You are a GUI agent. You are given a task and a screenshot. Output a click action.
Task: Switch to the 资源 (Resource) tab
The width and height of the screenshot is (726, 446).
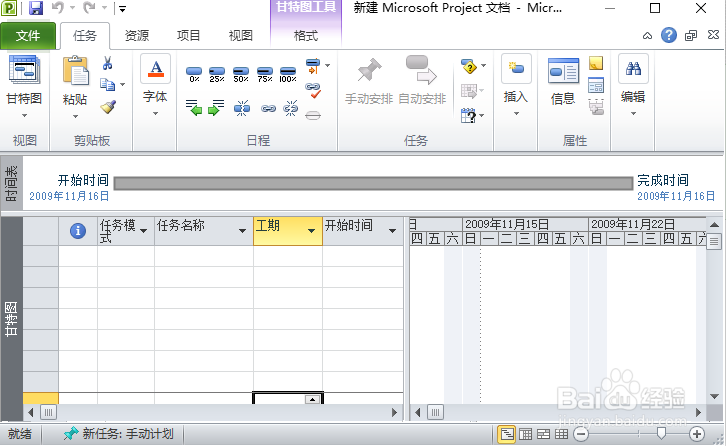tap(137, 36)
